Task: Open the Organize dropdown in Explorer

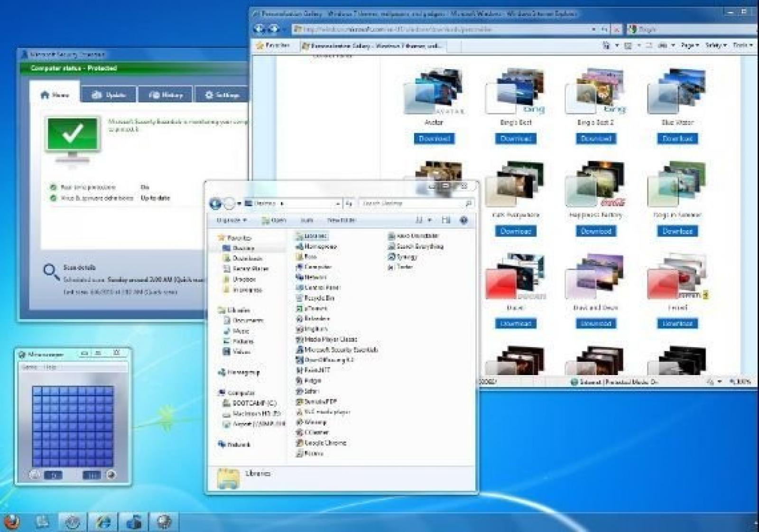Action: click(x=231, y=220)
